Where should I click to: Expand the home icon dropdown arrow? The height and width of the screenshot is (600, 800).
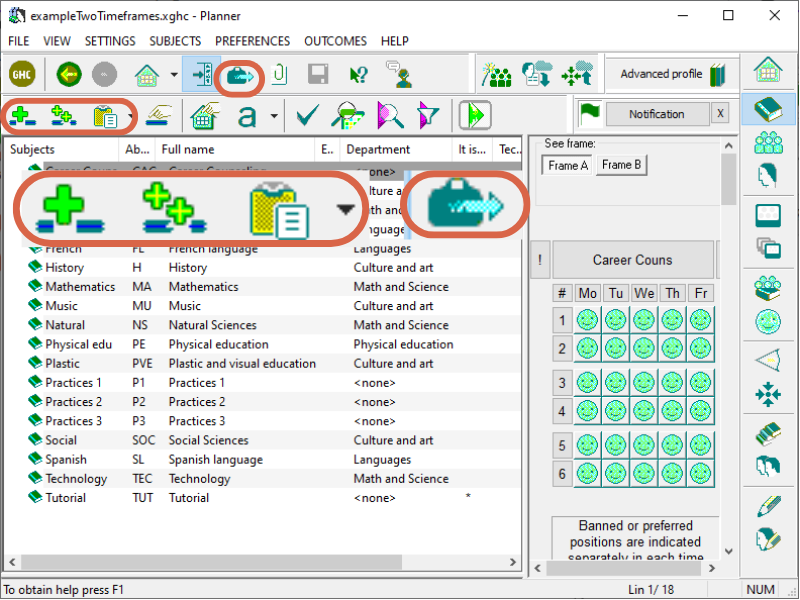coord(174,75)
